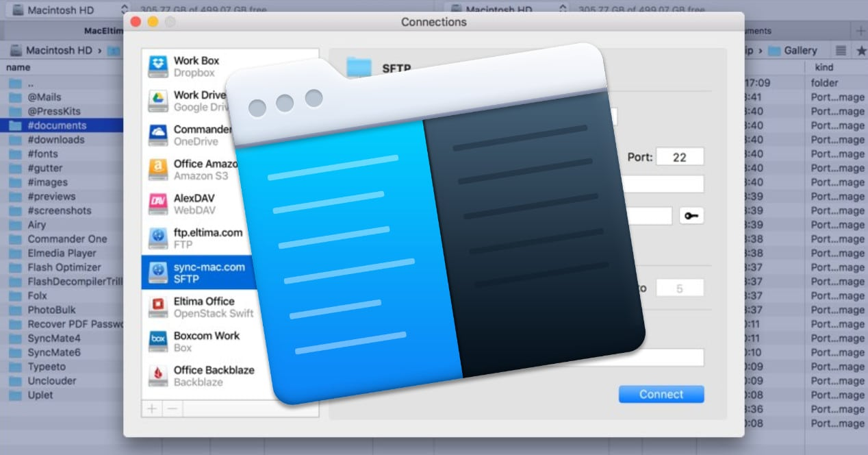The image size is (868, 455).
Task: Add a new tab with plus icon
Action: [860, 31]
